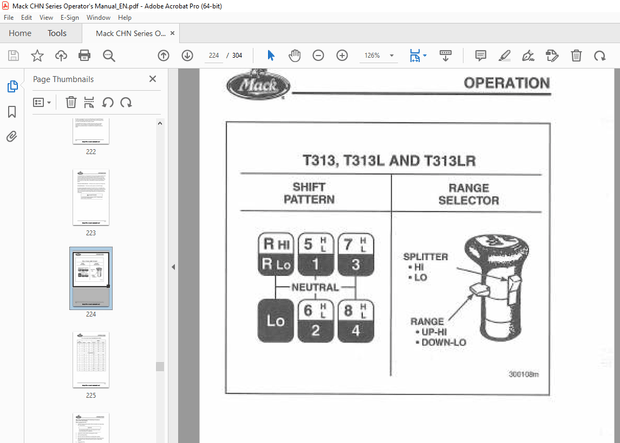Go to previous page arrow icon
The image size is (620, 443).
tap(163, 56)
